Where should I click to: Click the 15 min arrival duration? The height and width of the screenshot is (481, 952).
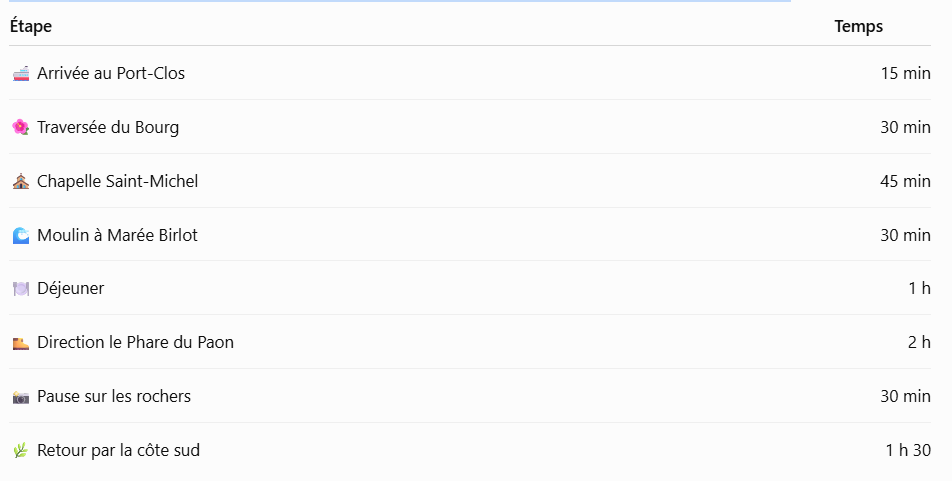click(906, 73)
